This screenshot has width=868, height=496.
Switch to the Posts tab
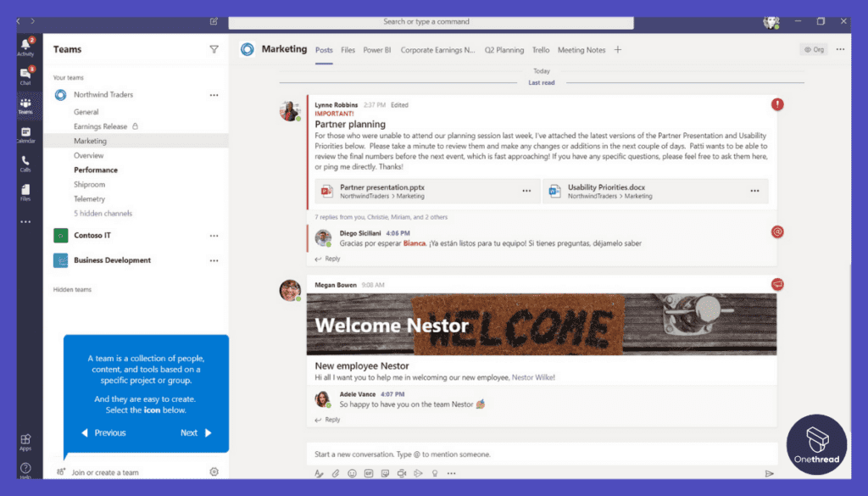coord(324,50)
